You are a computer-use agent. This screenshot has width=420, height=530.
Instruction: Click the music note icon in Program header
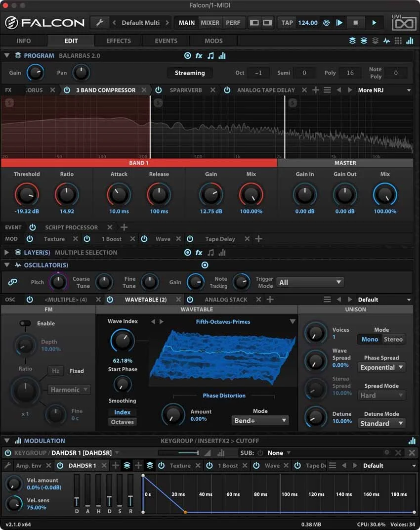[210, 56]
